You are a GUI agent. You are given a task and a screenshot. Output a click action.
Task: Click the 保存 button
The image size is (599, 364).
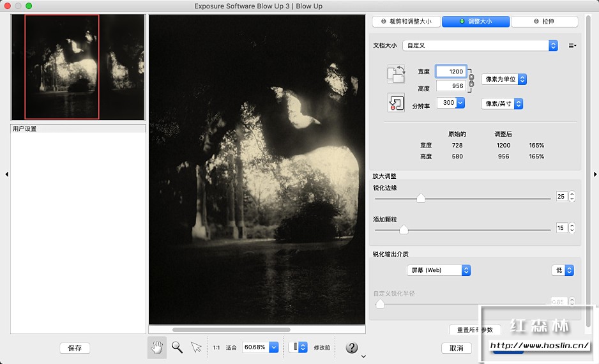[75, 348]
